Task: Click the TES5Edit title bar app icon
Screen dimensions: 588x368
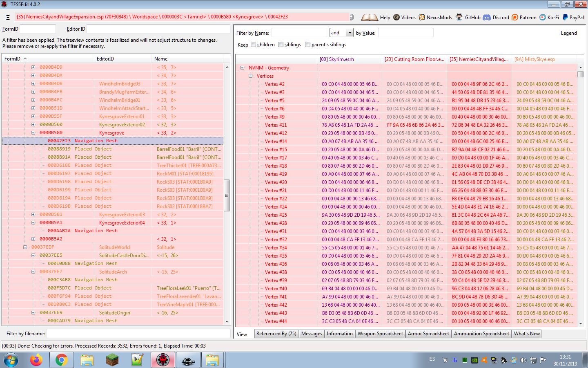Action: [x=4, y=4]
